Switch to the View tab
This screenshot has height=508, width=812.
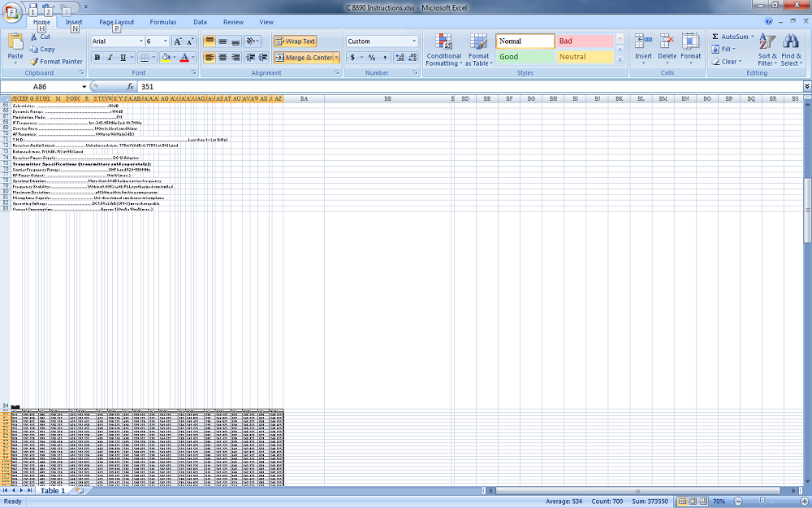coord(266,22)
